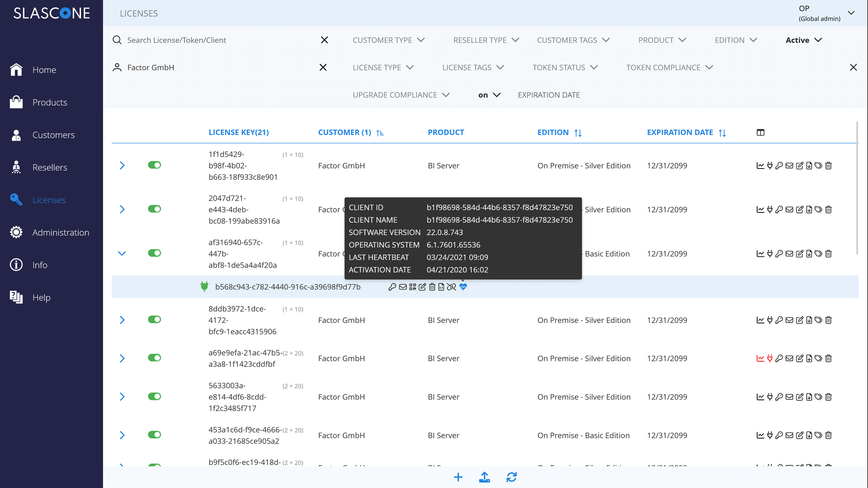The width and height of the screenshot is (868, 488).
Task: Click the upload icon in bottom toolbar
Action: point(485,477)
